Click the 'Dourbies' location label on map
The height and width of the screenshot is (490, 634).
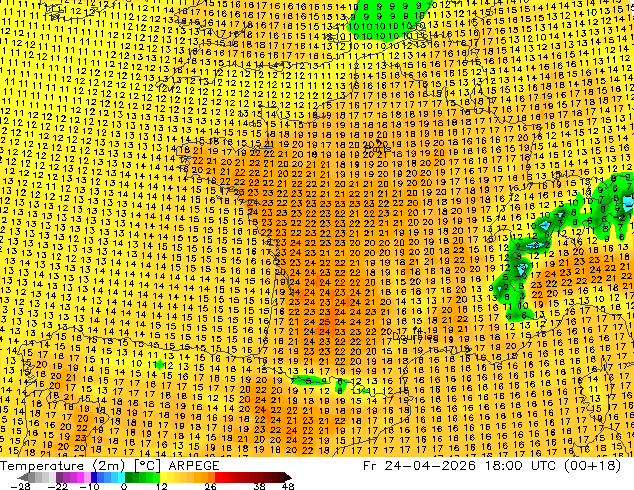[x=415, y=336]
